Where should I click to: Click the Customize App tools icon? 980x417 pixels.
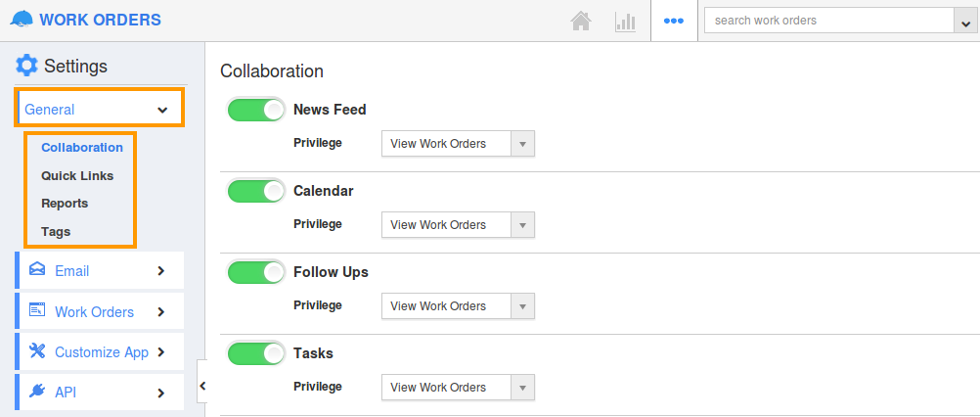tap(37, 350)
